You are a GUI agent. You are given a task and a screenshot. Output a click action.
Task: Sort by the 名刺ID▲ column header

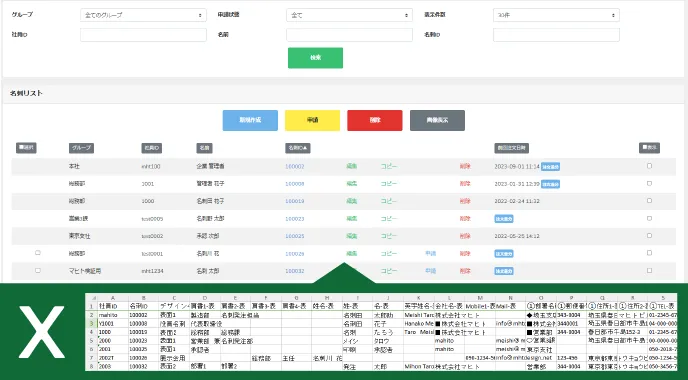297,148
